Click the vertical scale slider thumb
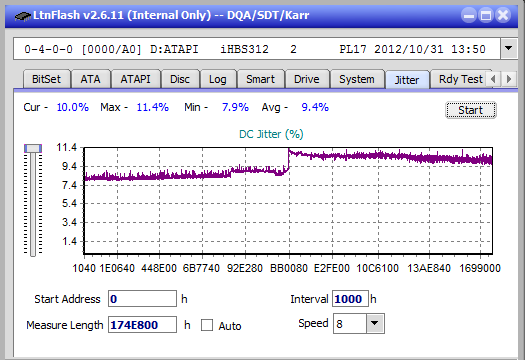Screen dimensions: 525x360 33,148
